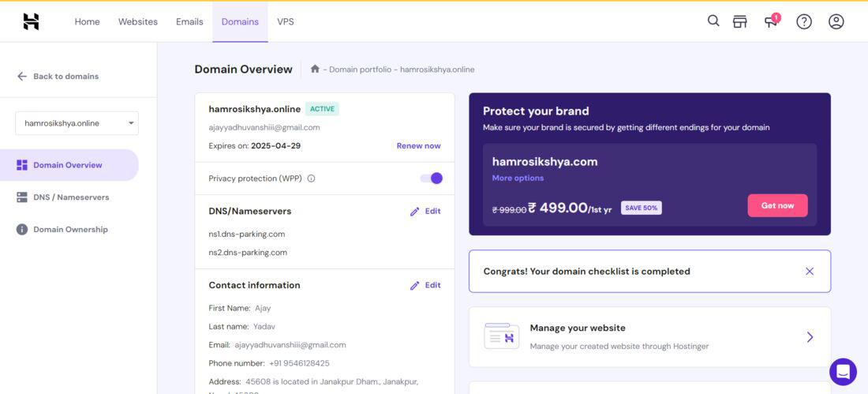Click More options under hamrosikshya.com
This screenshot has width=868, height=394.
[x=518, y=178]
